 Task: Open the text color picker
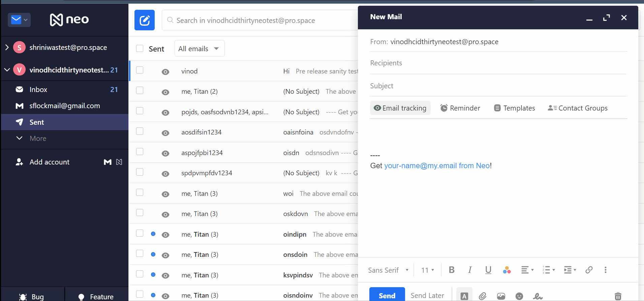point(507,270)
